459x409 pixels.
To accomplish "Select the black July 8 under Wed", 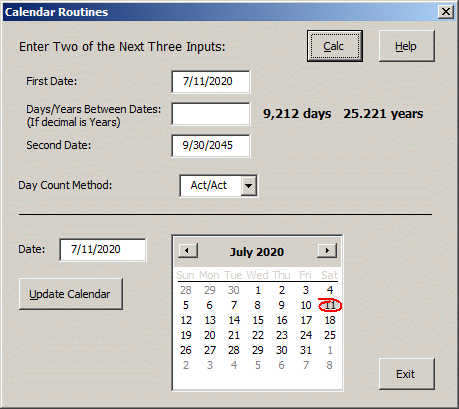I will pos(258,305).
